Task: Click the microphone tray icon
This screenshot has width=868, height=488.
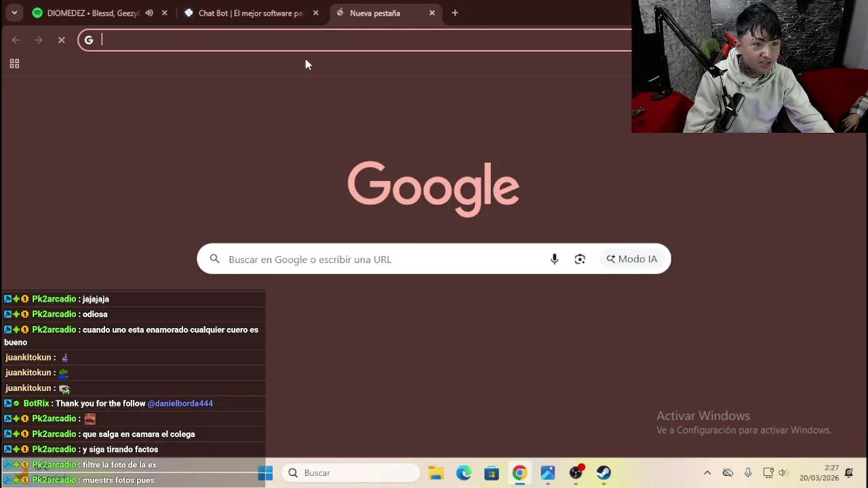Action: (x=748, y=473)
